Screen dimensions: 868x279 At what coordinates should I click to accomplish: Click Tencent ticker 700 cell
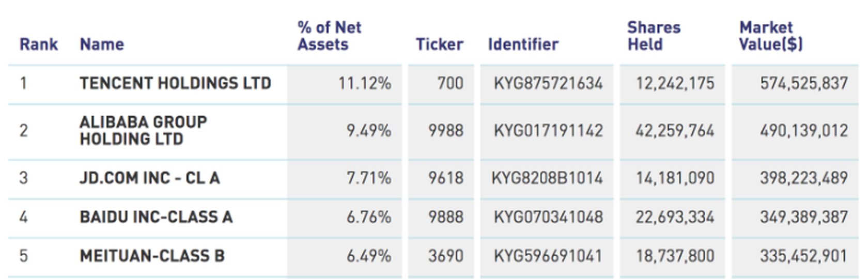[450, 83]
